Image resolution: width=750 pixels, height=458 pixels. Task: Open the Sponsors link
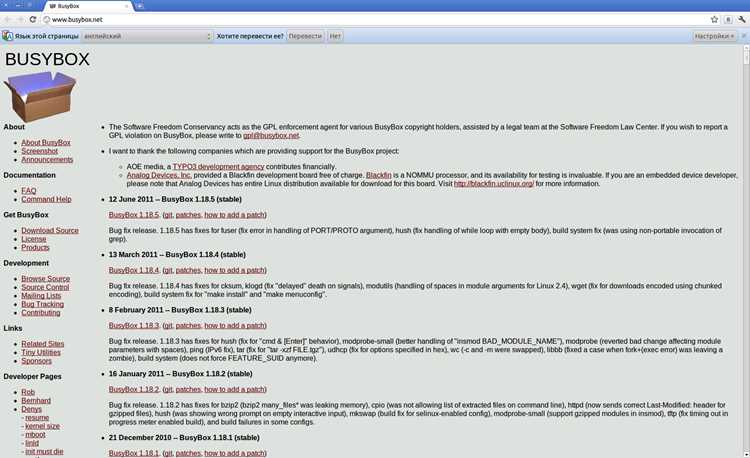click(36, 361)
